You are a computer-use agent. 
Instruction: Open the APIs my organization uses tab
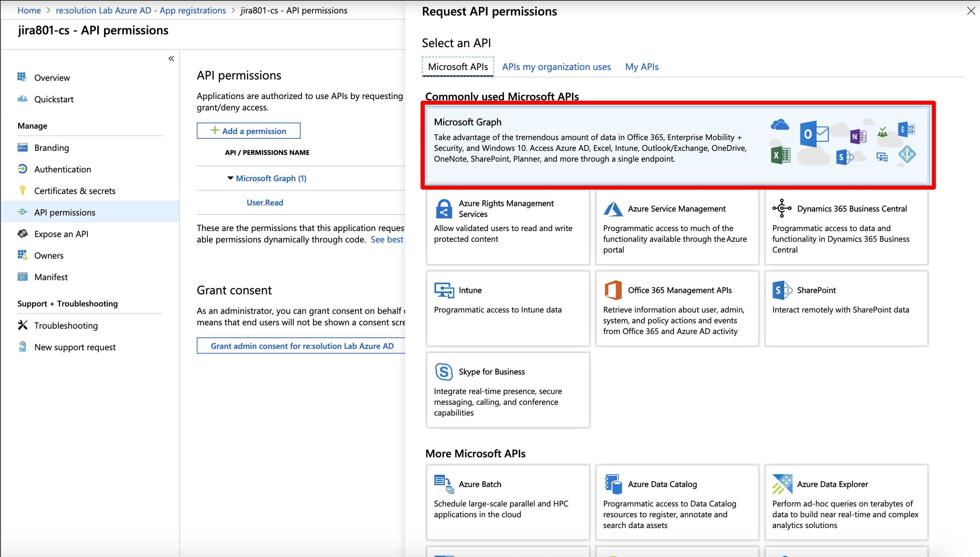pyautogui.click(x=556, y=67)
